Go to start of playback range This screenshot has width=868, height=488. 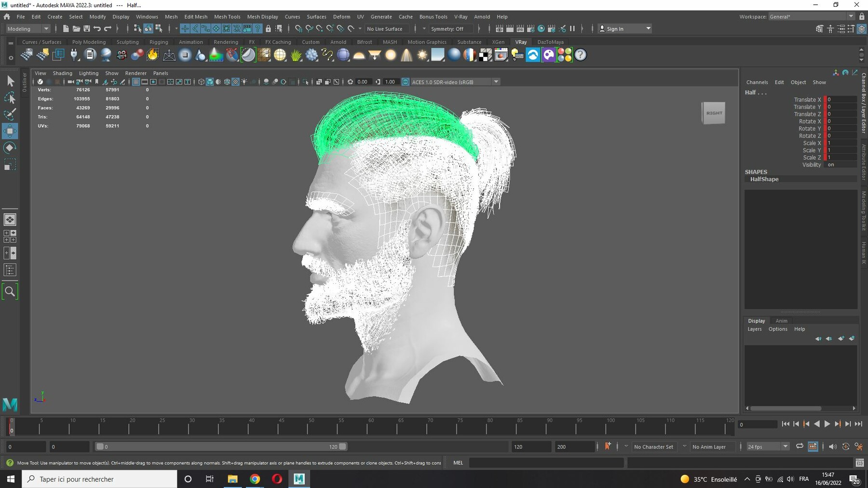785,424
